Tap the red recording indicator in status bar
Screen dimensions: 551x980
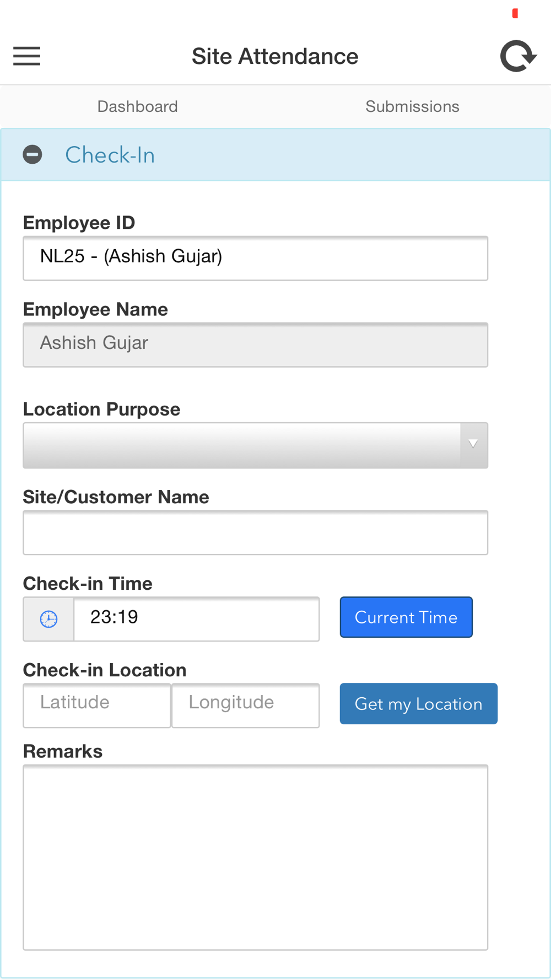click(515, 13)
